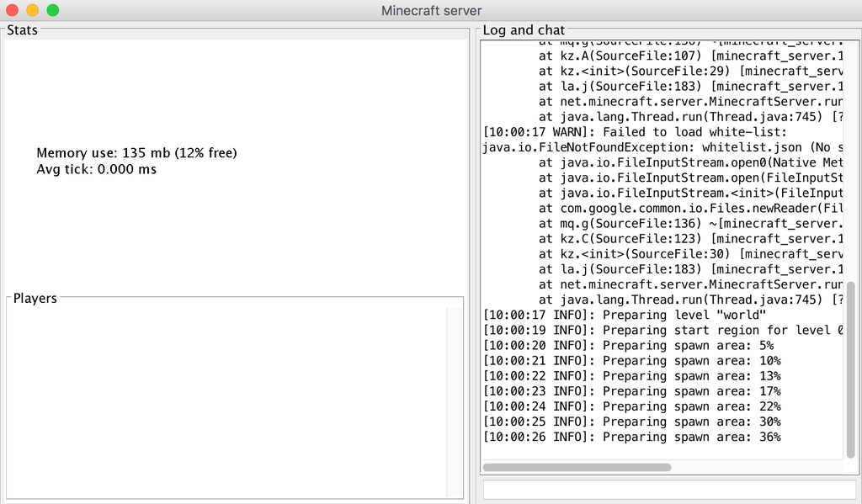The image size is (862, 504).
Task: Click the 'kz.<init>(SourceFile:30)' stack trace line
Action: click(x=690, y=254)
